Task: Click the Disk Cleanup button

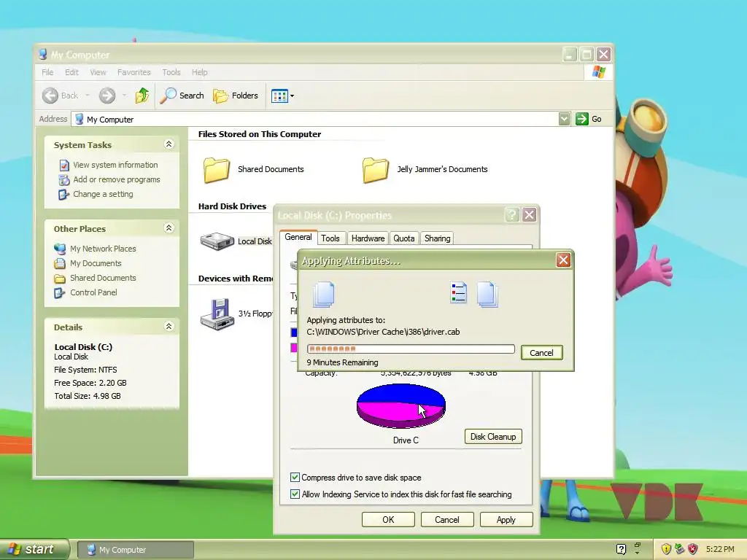Action: click(x=493, y=437)
